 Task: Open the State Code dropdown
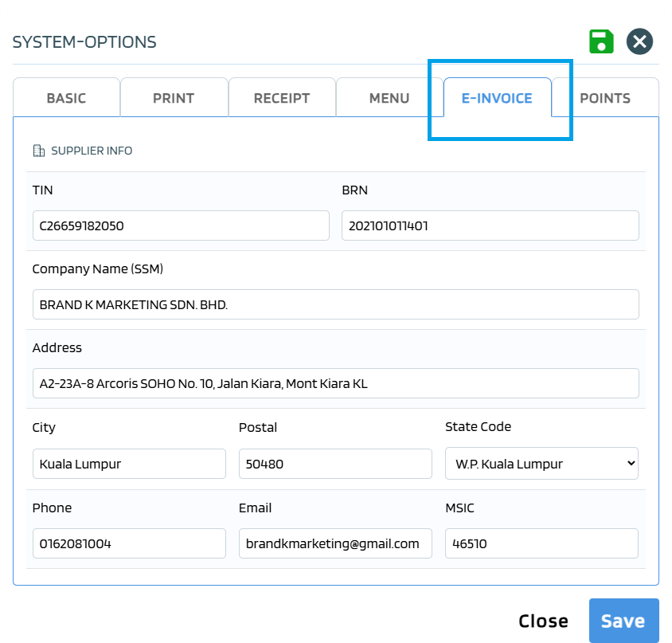pos(541,464)
